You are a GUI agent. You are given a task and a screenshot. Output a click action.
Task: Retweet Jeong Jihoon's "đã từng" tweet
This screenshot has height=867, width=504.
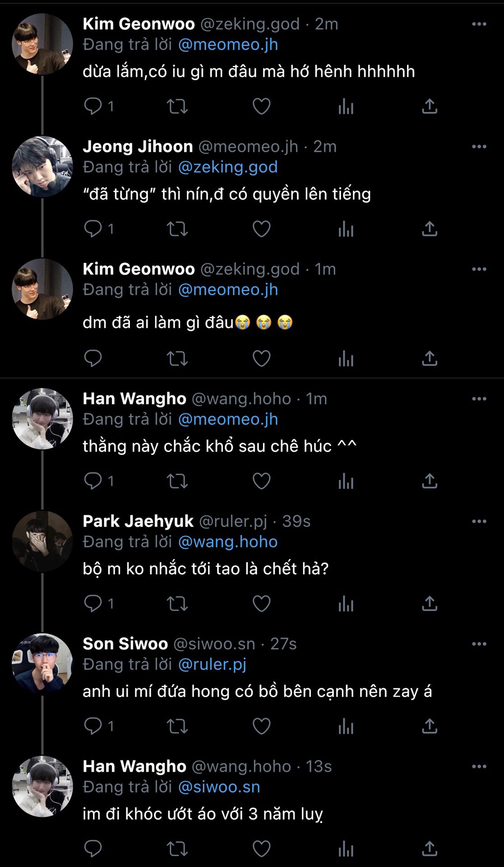tap(177, 229)
